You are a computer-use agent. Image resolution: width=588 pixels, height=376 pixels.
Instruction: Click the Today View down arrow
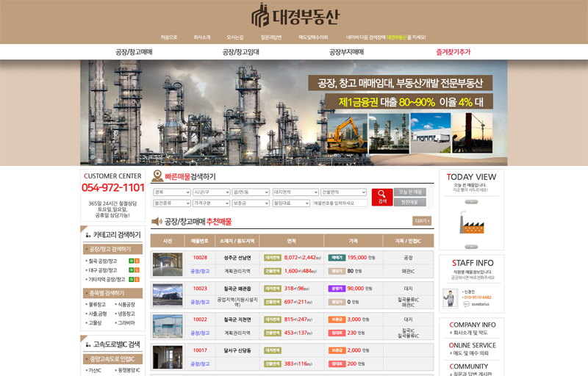(471, 247)
